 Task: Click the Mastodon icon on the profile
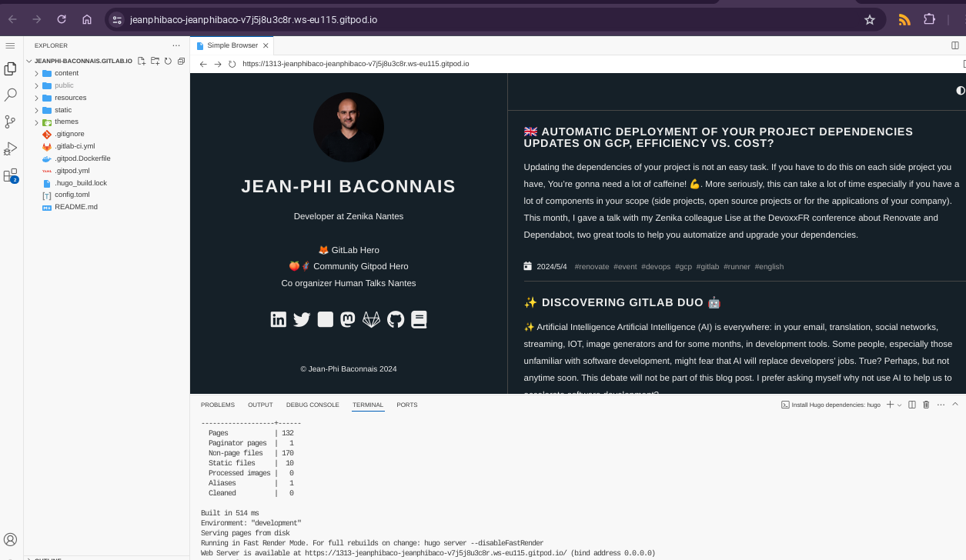(348, 319)
